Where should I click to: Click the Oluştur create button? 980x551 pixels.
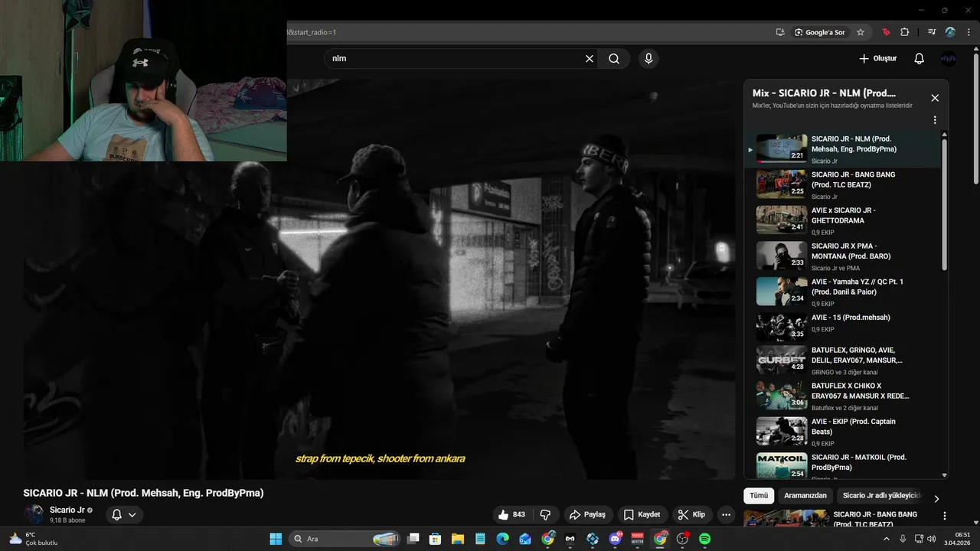coord(877,59)
